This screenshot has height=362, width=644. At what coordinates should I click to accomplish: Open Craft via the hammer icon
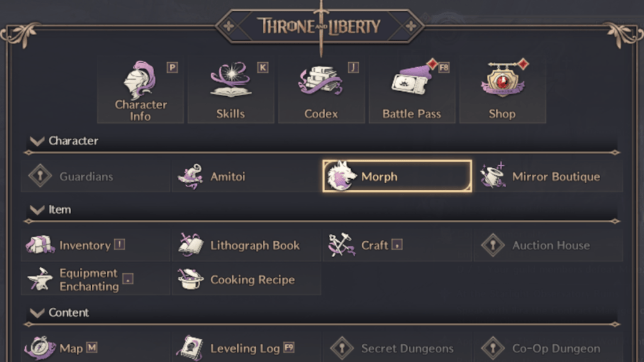pyautogui.click(x=341, y=245)
